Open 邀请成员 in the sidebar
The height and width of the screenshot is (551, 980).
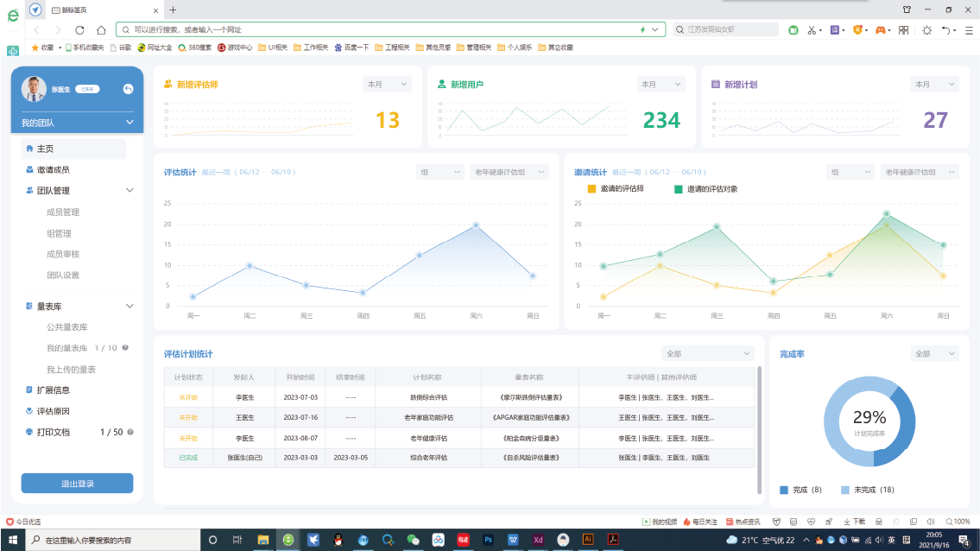pyautogui.click(x=54, y=170)
